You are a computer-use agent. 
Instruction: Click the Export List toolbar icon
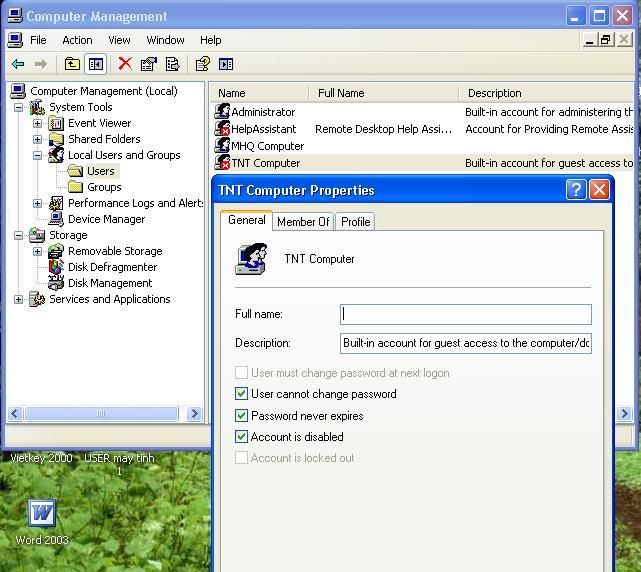(173, 64)
